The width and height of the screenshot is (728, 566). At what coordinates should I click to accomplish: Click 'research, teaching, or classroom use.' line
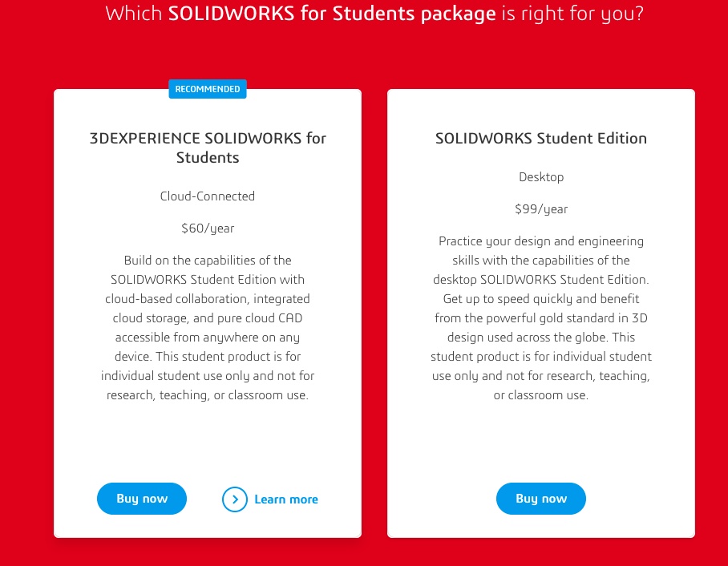click(x=208, y=395)
